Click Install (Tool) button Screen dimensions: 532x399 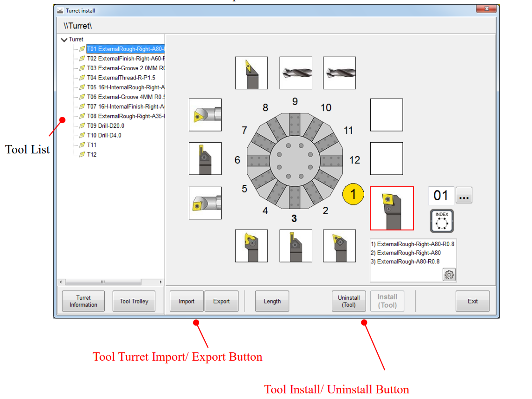(388, 301)
